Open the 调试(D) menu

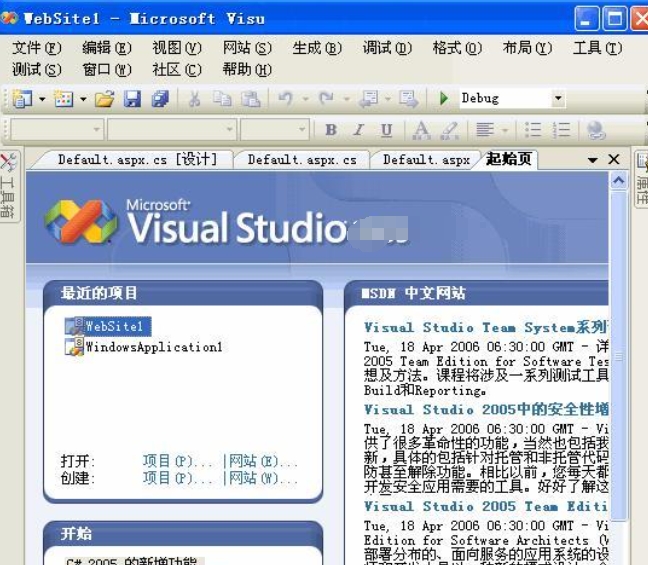pos(387,48)
